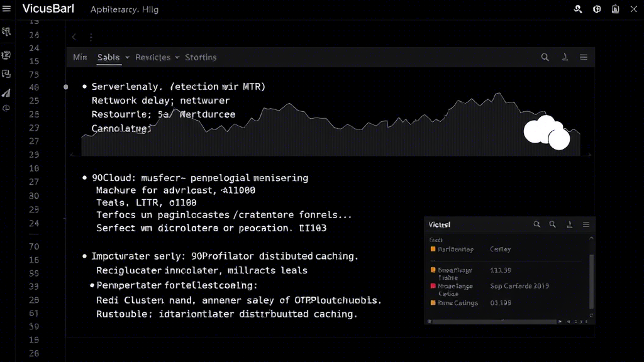Click the up arrow atop Victsl panel scrollbar
644x362 pixels.
coord(591,238)
